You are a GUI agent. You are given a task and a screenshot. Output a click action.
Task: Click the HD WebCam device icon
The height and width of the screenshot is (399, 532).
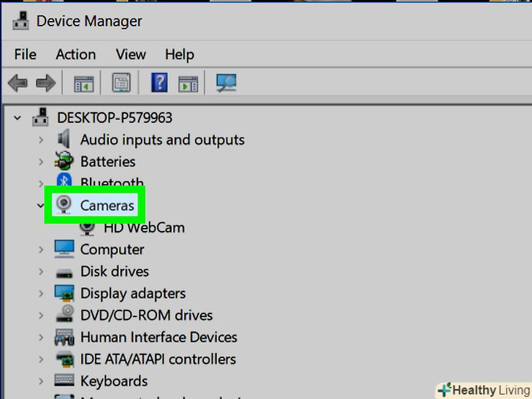point(87,228)
